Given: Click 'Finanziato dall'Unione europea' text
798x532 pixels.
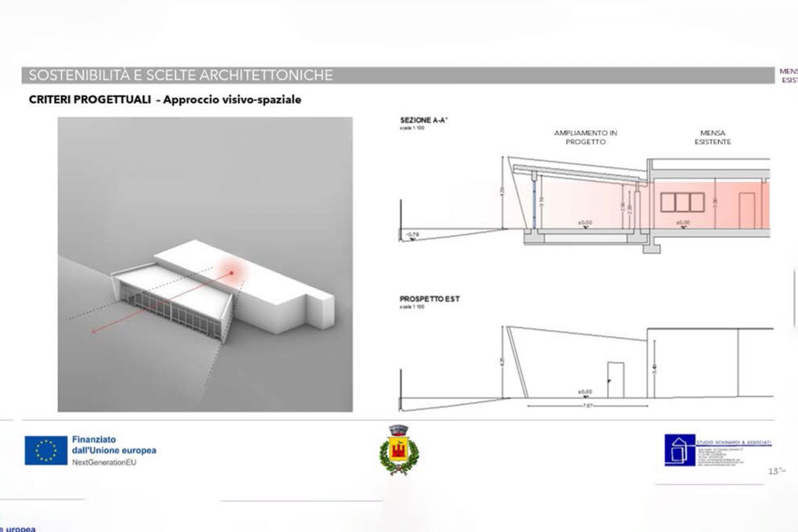Looking at the screenshot, I should tap(114, 445).
